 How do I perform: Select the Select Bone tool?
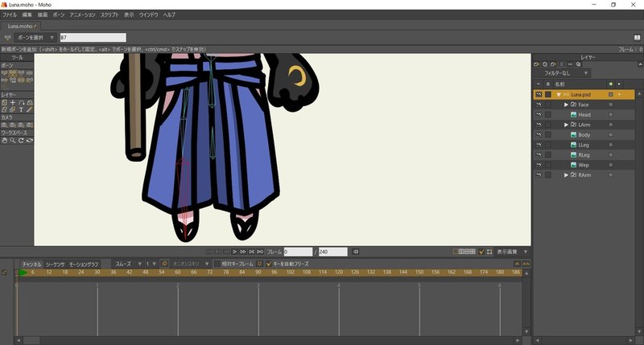4,72
